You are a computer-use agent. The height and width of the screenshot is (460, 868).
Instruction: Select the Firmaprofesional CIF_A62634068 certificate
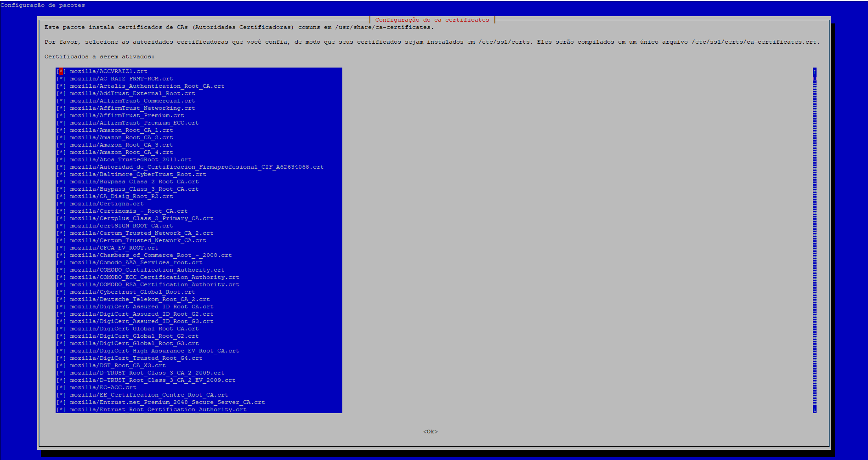pyautogui.click(x=197, y=167)
